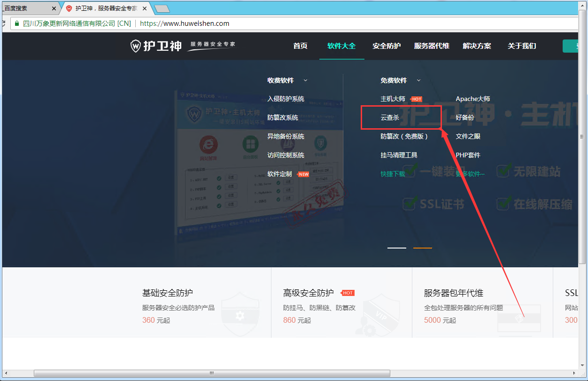Open the 防篡改系统 paid software link
588x381 pixels.
point(283,117)
